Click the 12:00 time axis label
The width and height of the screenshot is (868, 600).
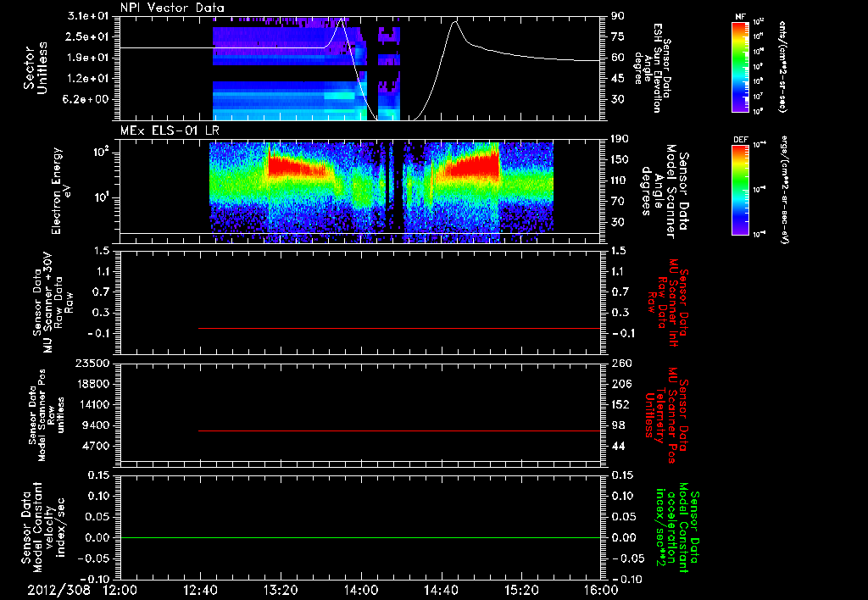tap(120, 590)
